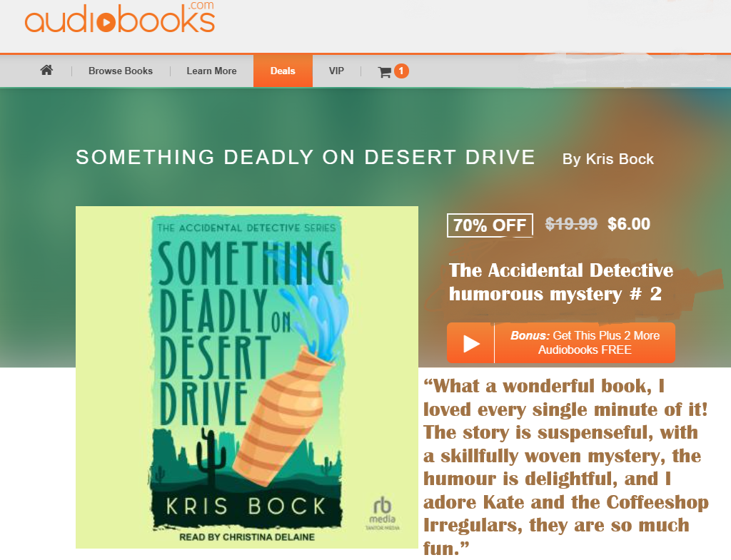Image resolution: width=731 pixels, height=560 pixels.
Task: Click the Read by Christina Delaine caption
Action: pos(246,537)
